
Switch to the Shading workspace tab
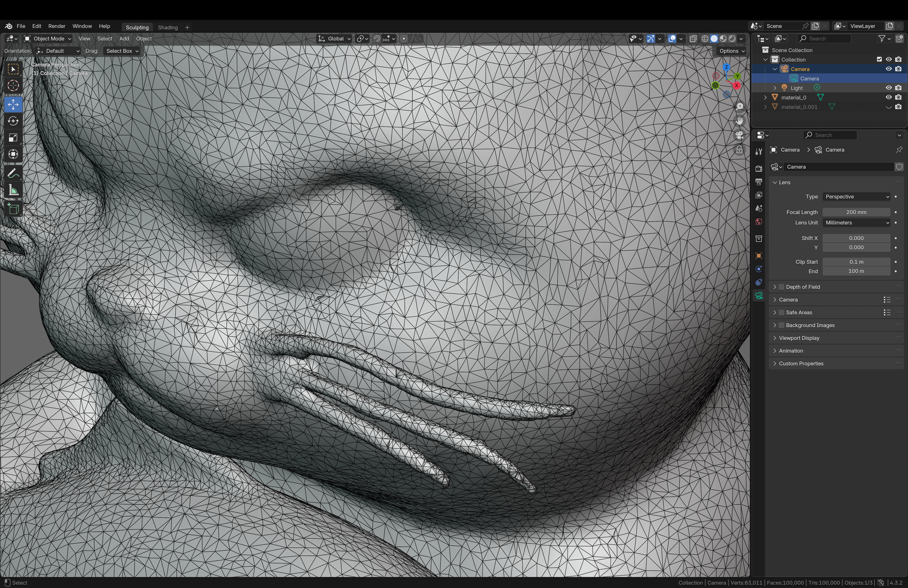pyautogui.click(x=168, y=27)
